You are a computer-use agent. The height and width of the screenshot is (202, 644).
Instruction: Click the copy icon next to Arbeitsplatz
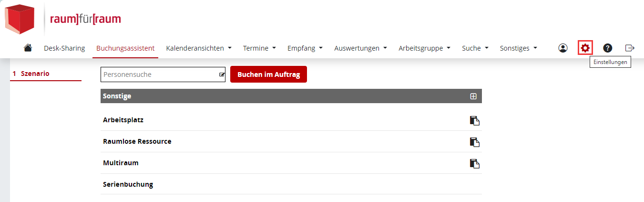coord(474,120)
